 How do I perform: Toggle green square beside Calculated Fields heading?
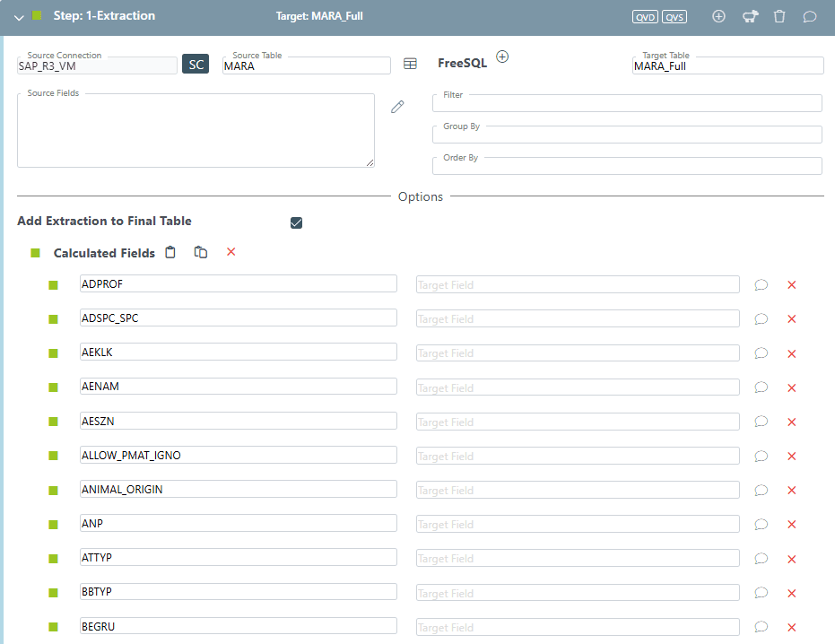tap(36, 253)
